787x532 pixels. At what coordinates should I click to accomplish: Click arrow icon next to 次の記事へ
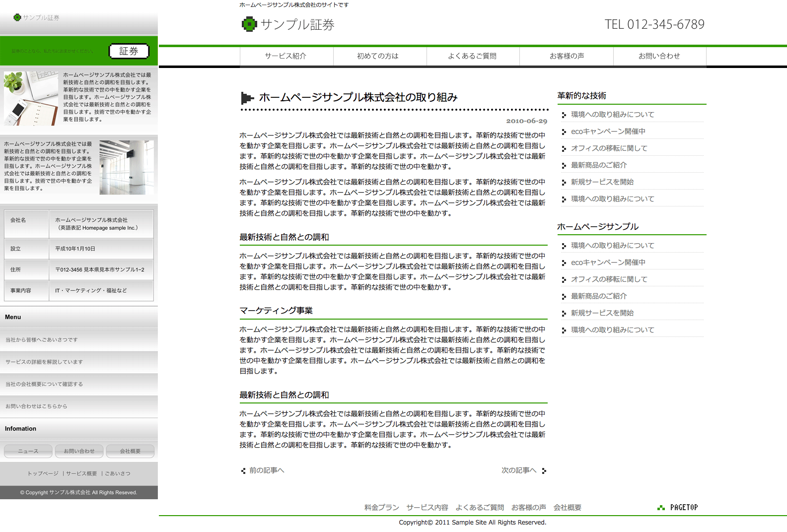pyautogui.click(x=544, y=471)
